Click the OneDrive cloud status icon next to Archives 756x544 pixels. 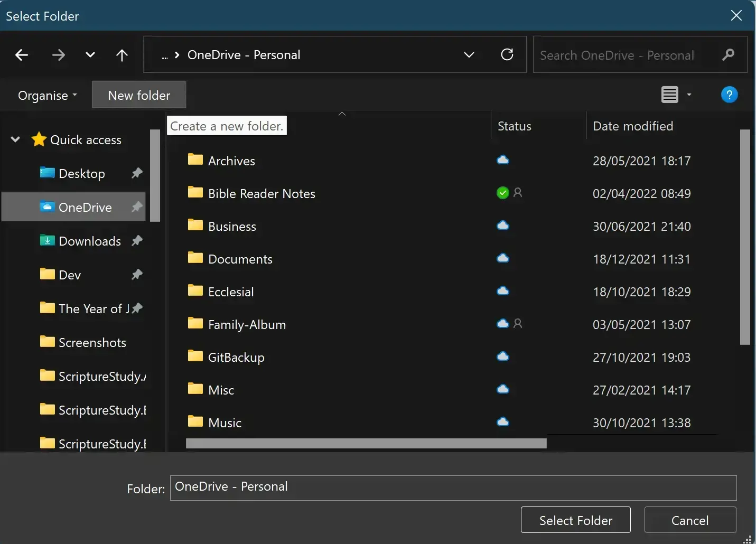coord(503,160)
